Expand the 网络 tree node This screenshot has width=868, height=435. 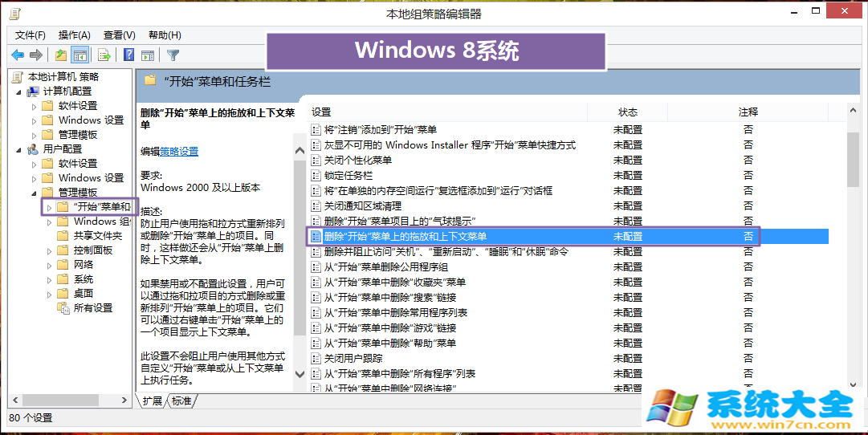49,265
